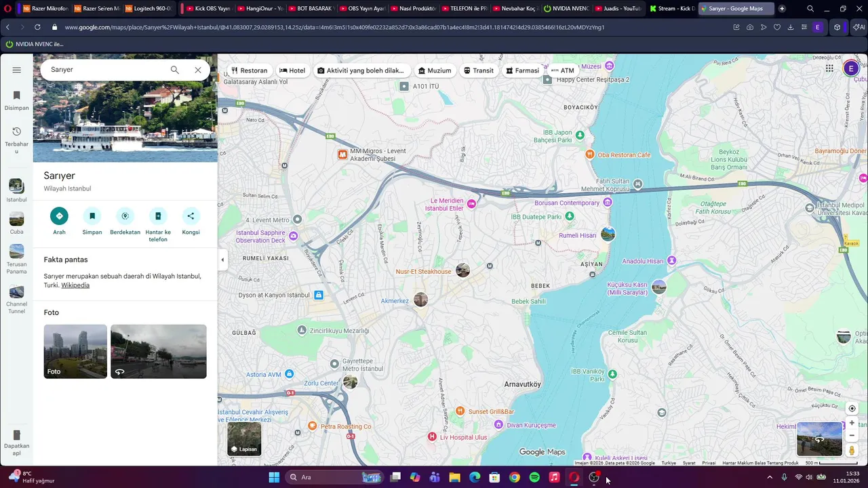
Task: Select the Cuba recent search shortcut
Action: coord(16,223)
